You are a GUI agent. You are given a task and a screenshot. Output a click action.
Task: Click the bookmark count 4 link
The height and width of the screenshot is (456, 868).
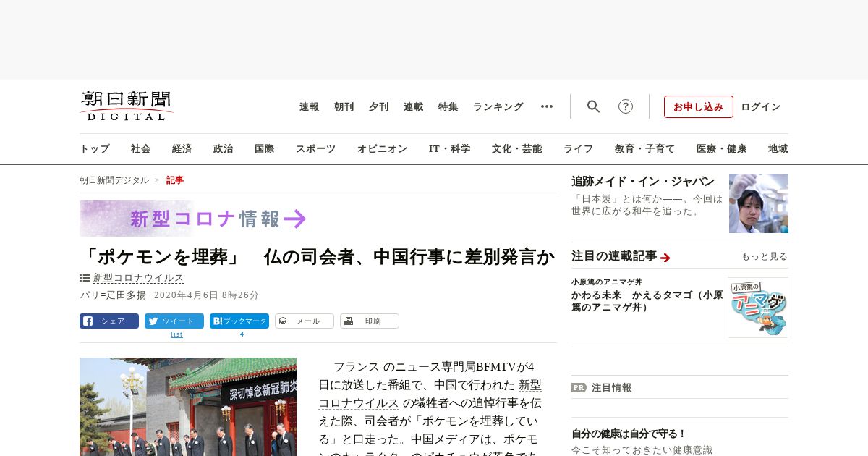click(x=242, y=334)
